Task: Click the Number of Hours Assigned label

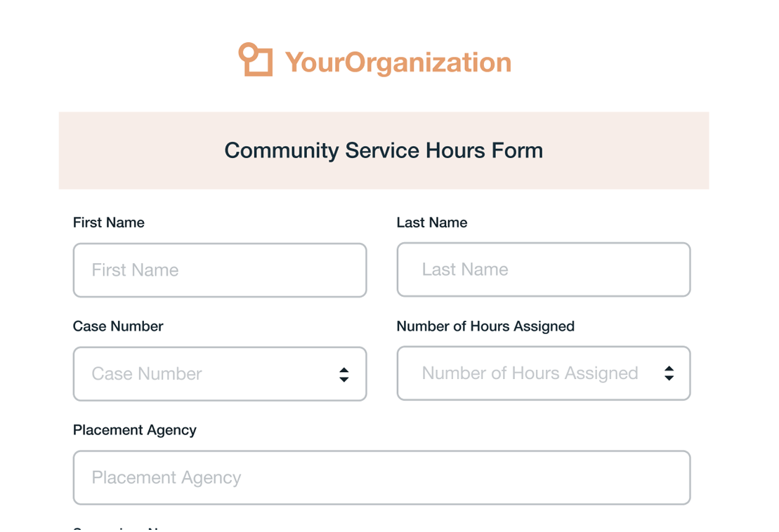Action: (485, 326)
